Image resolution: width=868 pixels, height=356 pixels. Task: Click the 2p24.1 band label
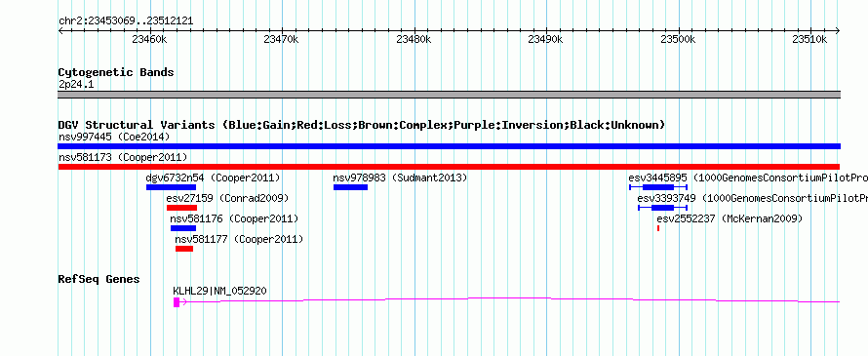[77, 85]
